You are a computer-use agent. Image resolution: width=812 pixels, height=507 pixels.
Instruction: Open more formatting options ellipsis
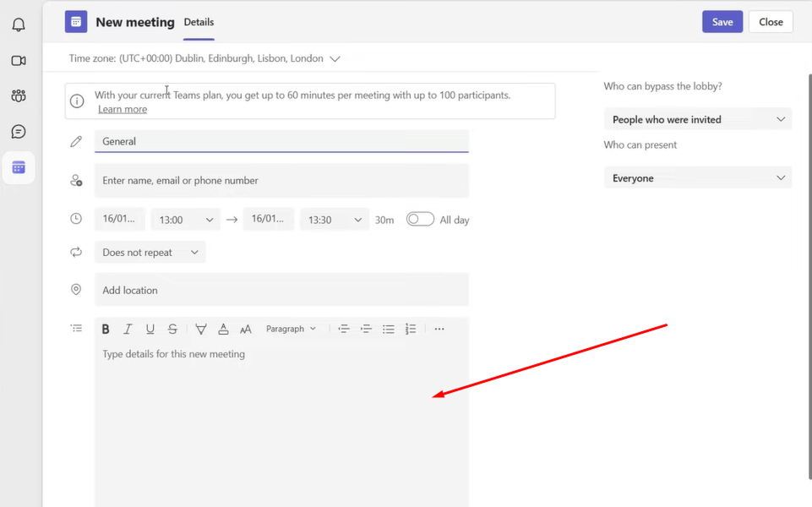pos(439,330)
